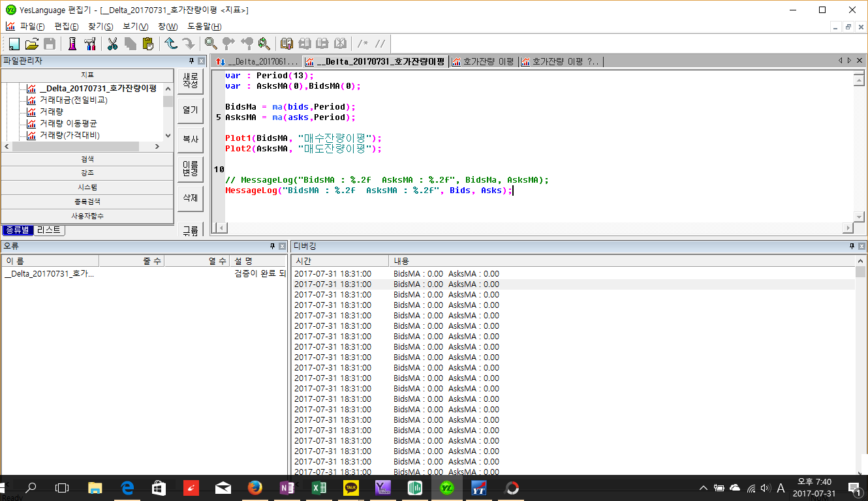Expand the 시스템 category section

pyautogui.click(x=87, y=187)
